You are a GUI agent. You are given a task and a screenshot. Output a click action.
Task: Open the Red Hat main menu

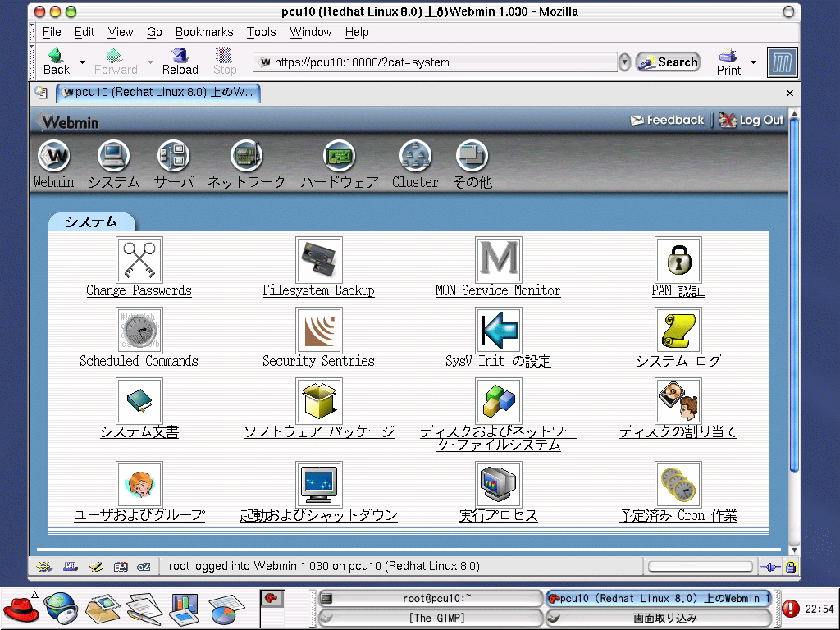coord(21,608)
